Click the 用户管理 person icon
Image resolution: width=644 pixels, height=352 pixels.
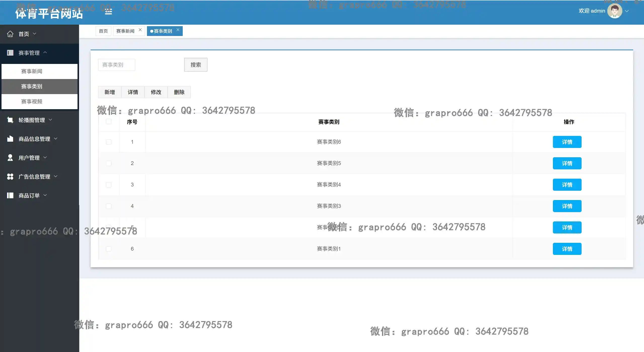click(10, 158)
